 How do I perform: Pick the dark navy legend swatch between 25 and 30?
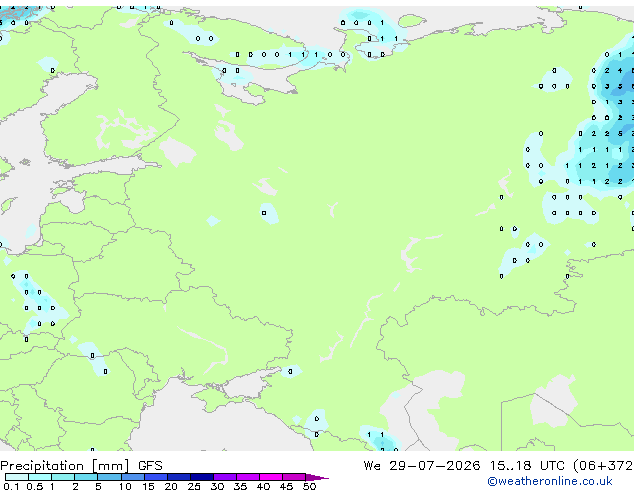click(202, 477)
